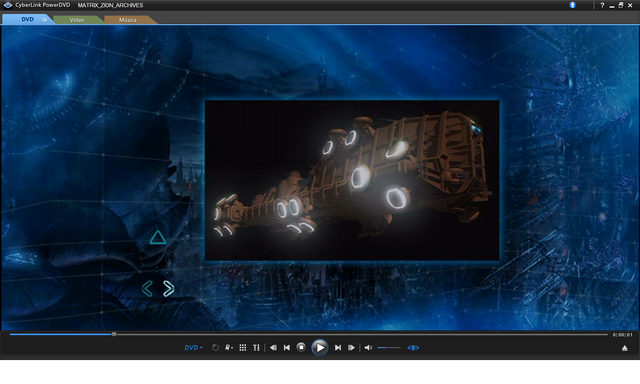Step backward one frame
The height and width of the screenshot is (384, 640).
tap(273, 348)
